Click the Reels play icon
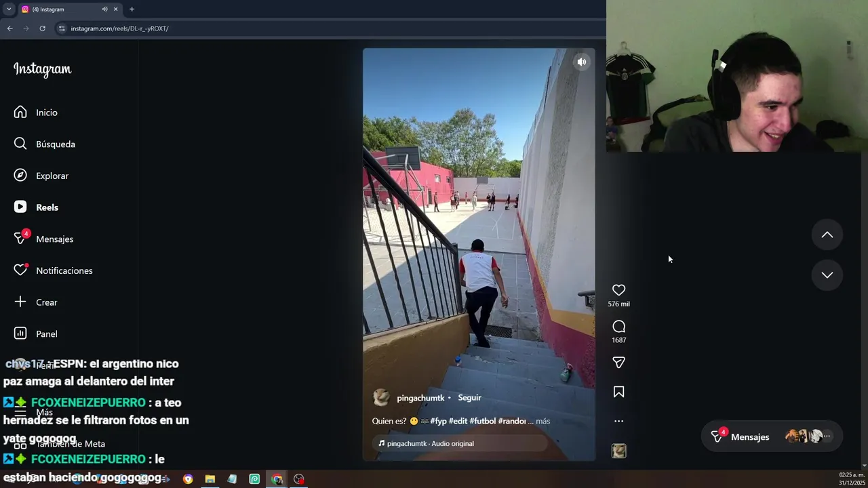Viewport: 868px width, 488px height. 20,207
